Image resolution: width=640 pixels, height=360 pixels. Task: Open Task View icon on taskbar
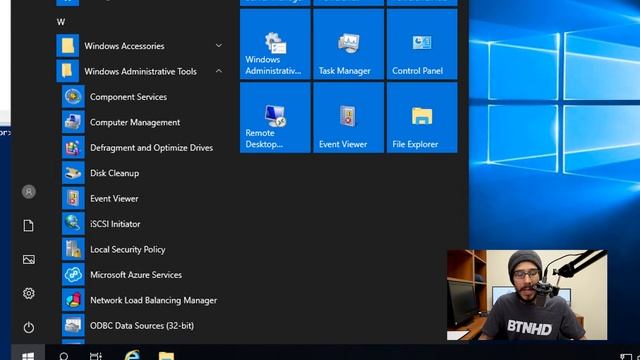click(96, 356)
